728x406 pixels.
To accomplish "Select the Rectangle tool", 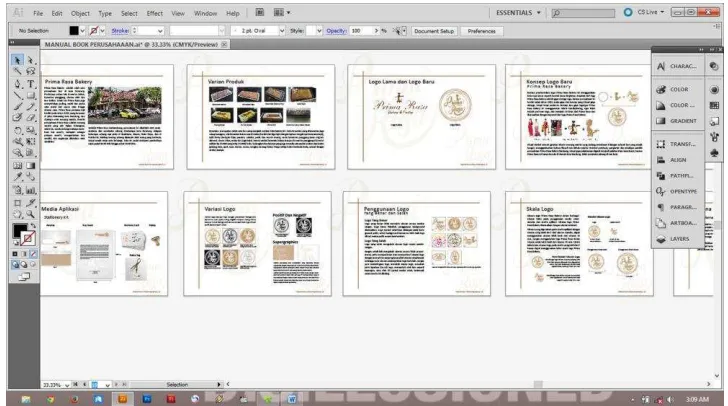I will click(31, 95).
